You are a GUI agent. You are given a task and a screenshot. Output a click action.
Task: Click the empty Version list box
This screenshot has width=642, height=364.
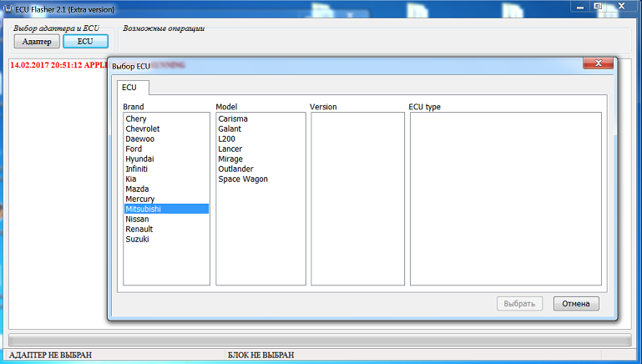click(358, 199)
